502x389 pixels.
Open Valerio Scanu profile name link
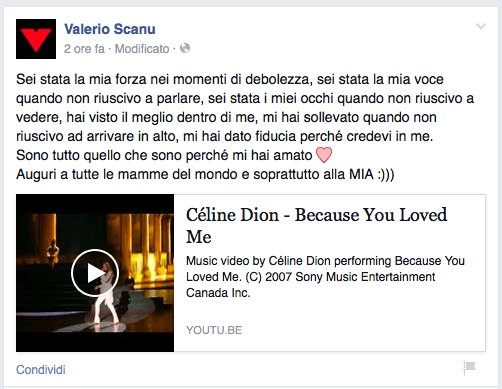(110, 29)
